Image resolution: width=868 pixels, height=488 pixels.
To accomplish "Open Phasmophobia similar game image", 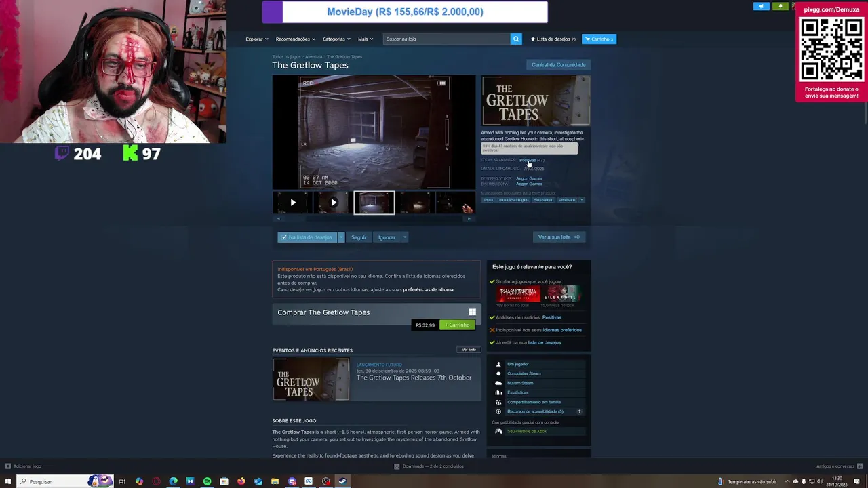I will click(x=519, y=294).
